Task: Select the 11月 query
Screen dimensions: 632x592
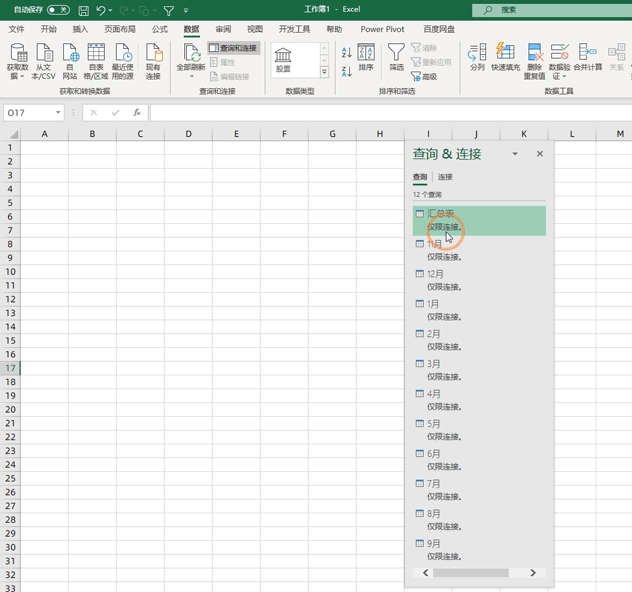Action: pos(479,250)
